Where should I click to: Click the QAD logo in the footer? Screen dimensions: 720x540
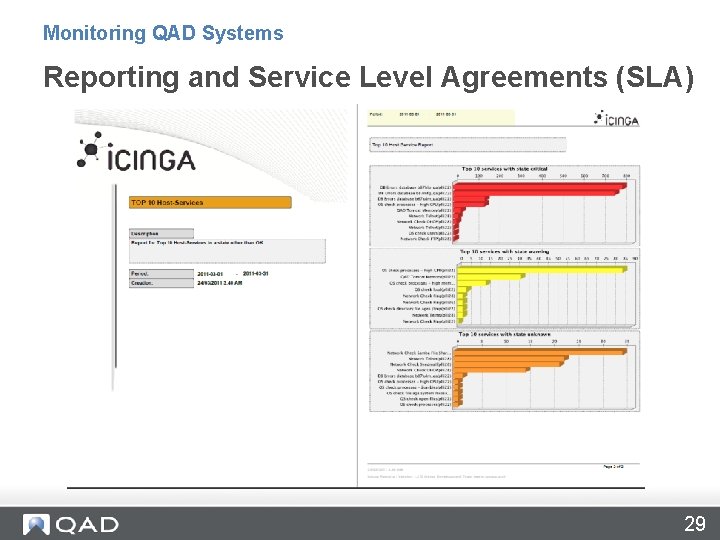pyautogui.click(x=71, y=524)
